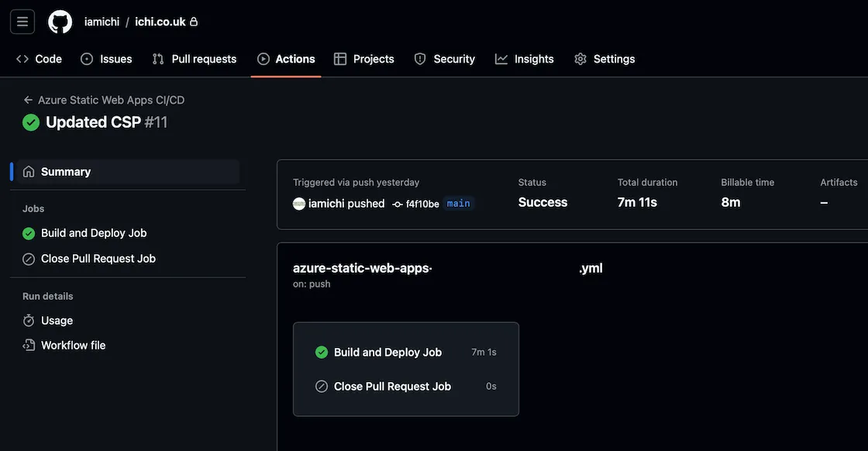Click the iamichi pushed username
This screenshot has height=451, width=868.
coord(326,204)
